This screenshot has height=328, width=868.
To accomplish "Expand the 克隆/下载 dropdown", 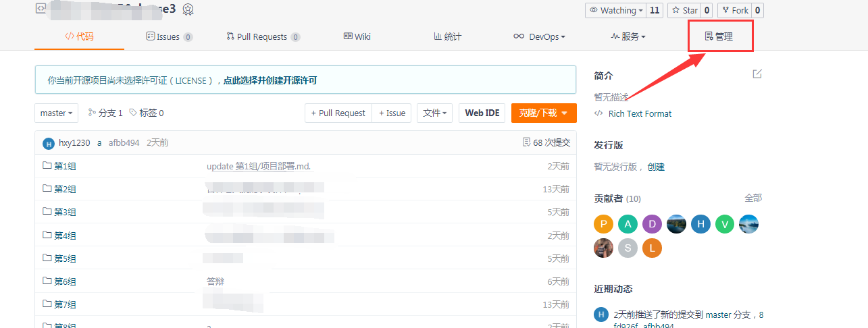I will coord(544,113).
